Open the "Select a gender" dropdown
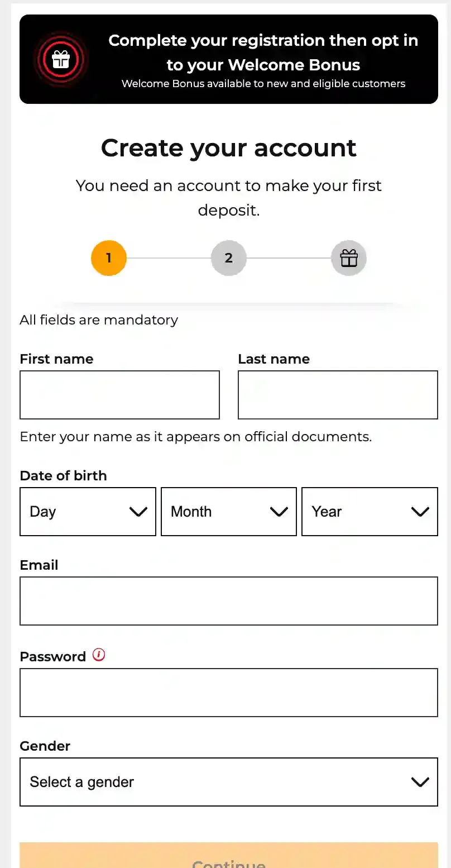 click(228, 782)
